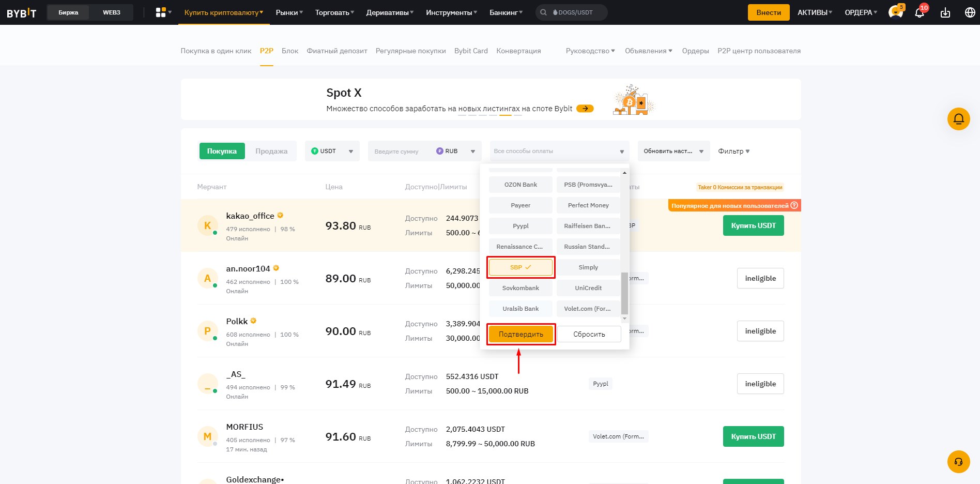Click kakao_office verified badge
Viewport: 980px width, 484px height.
point(280,215)
